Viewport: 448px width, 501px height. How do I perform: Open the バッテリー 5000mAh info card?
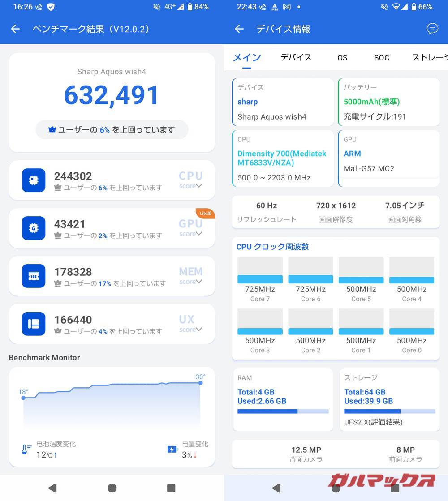click(389, 102)
